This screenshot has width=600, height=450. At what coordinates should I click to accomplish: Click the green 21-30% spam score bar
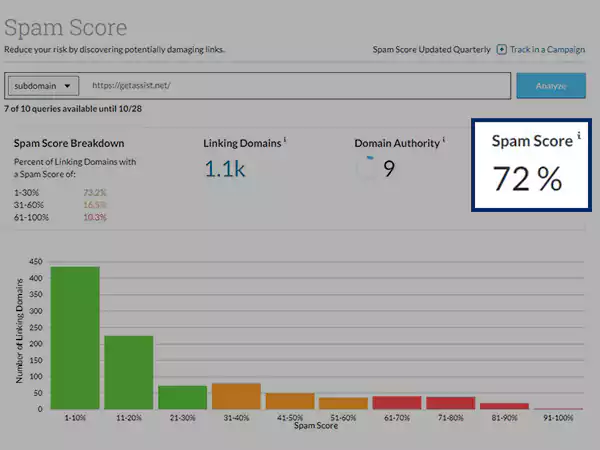click(182, 397)
